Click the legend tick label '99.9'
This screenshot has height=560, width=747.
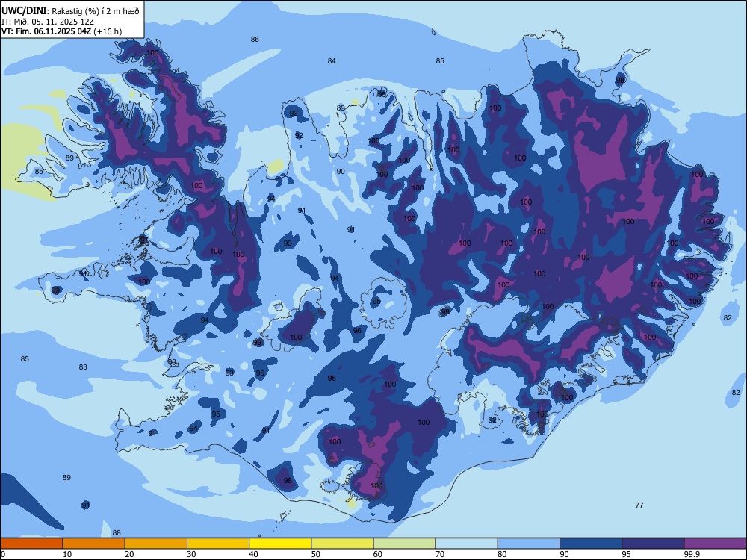click(691, 554)
